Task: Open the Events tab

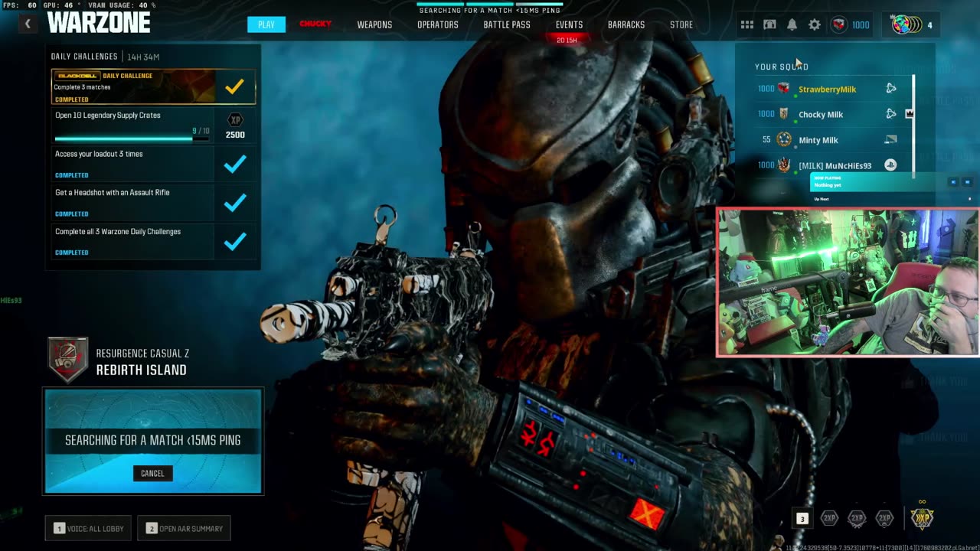Action: point(569,24)
